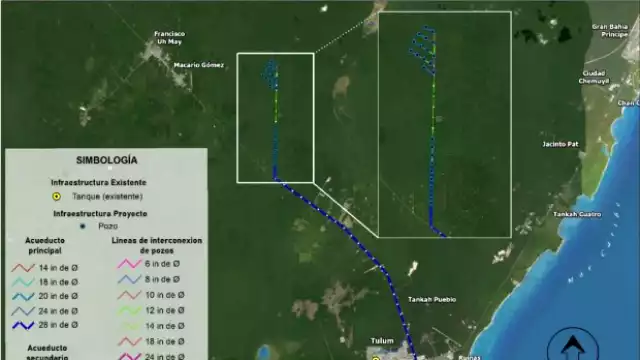Screen dimensions: 640x360
Task: Click the Infraestructura Proyecto heading
Action: point(100,213)
